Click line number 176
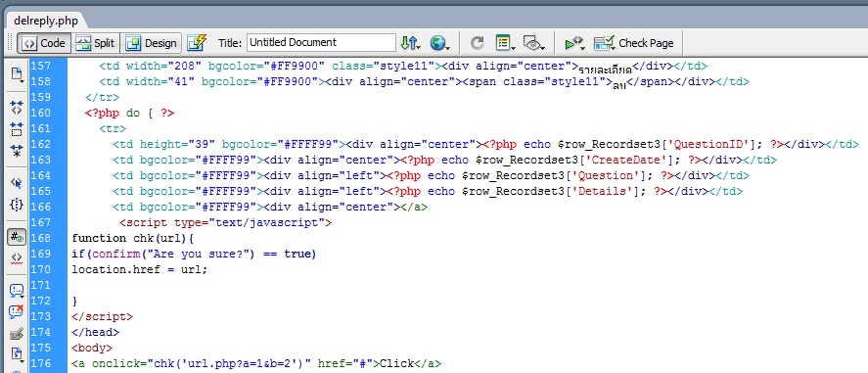868x373 pixels. (x=40, y=363)
